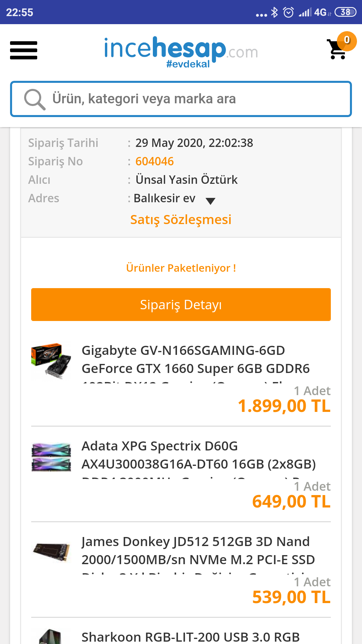Image resolution: width=362 pixels, height=644 pixels.
Task: Open the Sharkoon RGB-LIT-200 product title
Action: coord(190,637)
